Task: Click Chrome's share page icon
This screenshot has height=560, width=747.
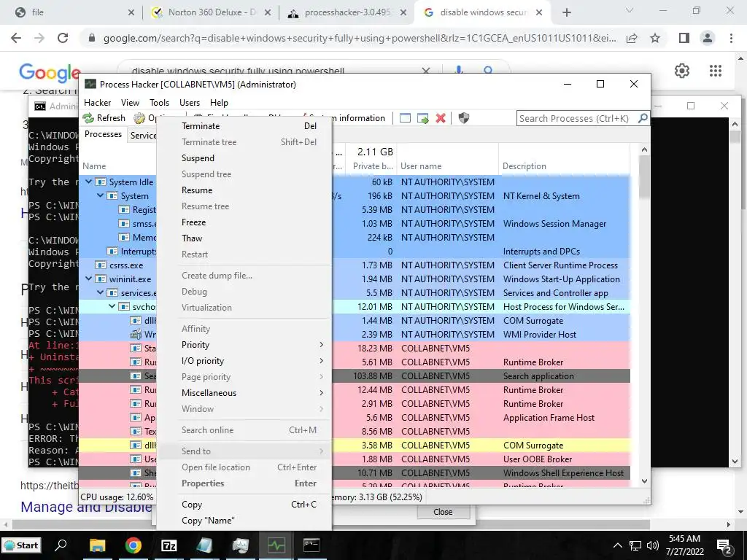Action: (632, 38)
